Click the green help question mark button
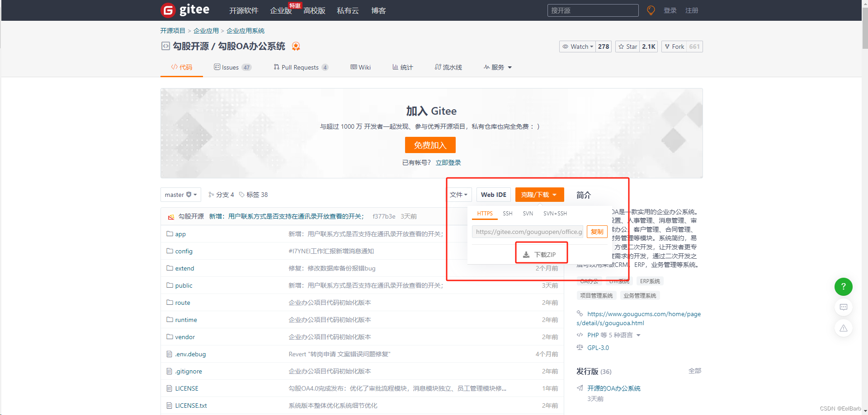Viewport: 868px width, 415px height. [x=843, y=287]
